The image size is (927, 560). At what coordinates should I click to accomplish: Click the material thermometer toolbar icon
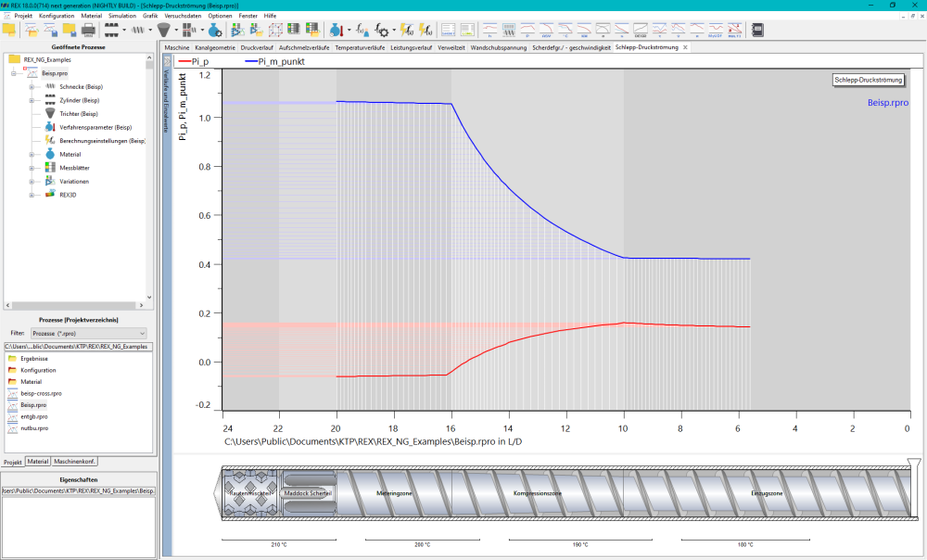337,30
